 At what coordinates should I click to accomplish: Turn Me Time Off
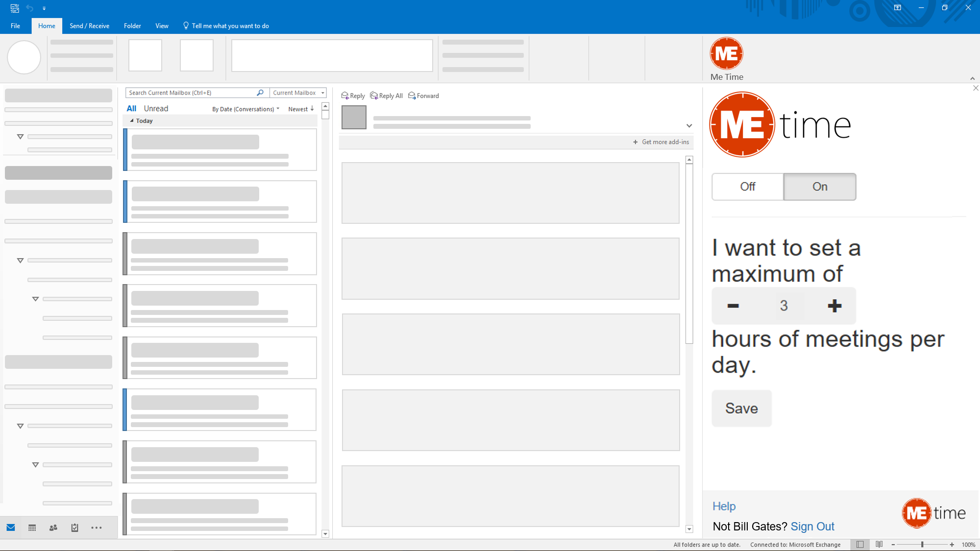(748, 187)
